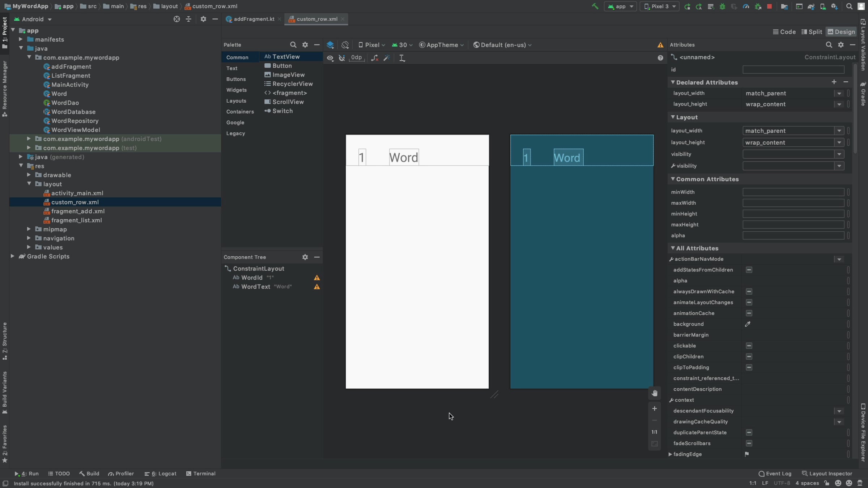Click the Design Surface layers icon
Screen dimensions: 868x488
(x=330, y=45)
